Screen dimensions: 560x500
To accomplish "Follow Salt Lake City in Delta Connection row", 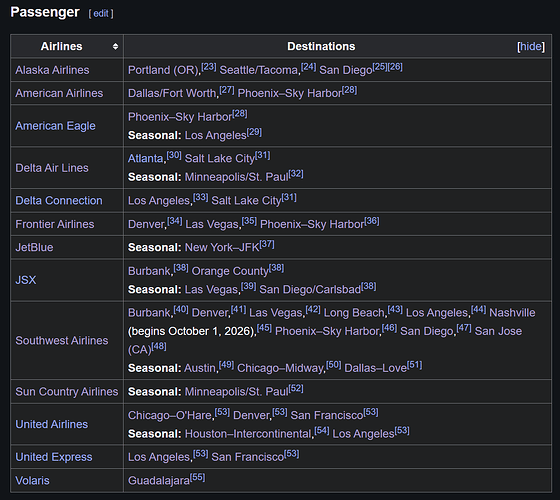I will 246,200.
